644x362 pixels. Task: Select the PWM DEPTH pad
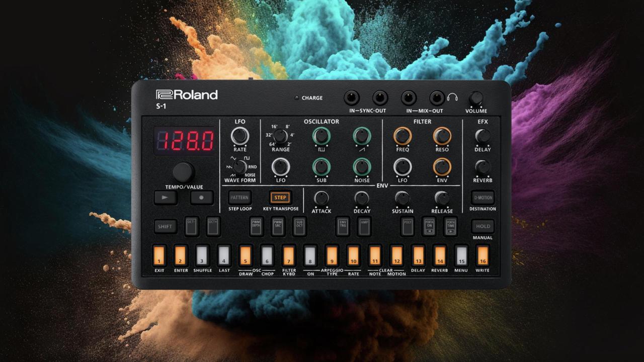255,226
